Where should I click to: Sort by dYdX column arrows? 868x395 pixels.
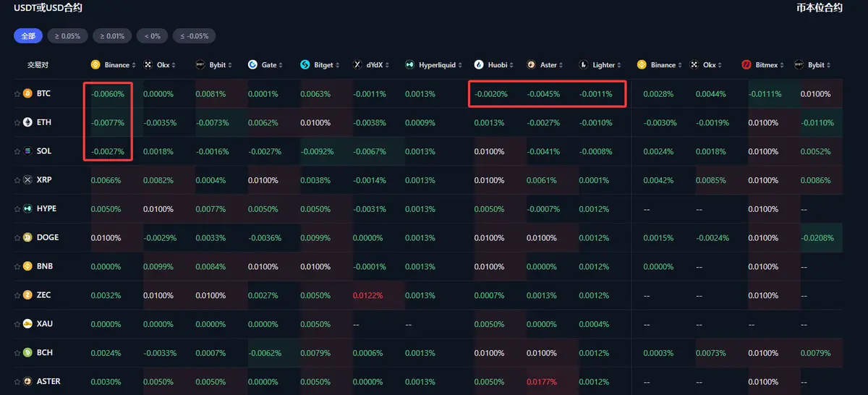point(387,65)
